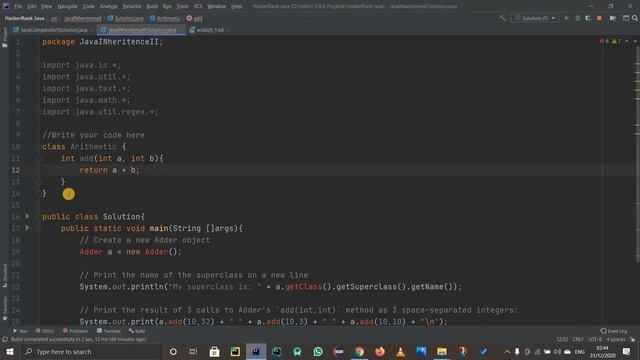Open the File menu
This screenshot has height=360, width=640.
point(18,6)
